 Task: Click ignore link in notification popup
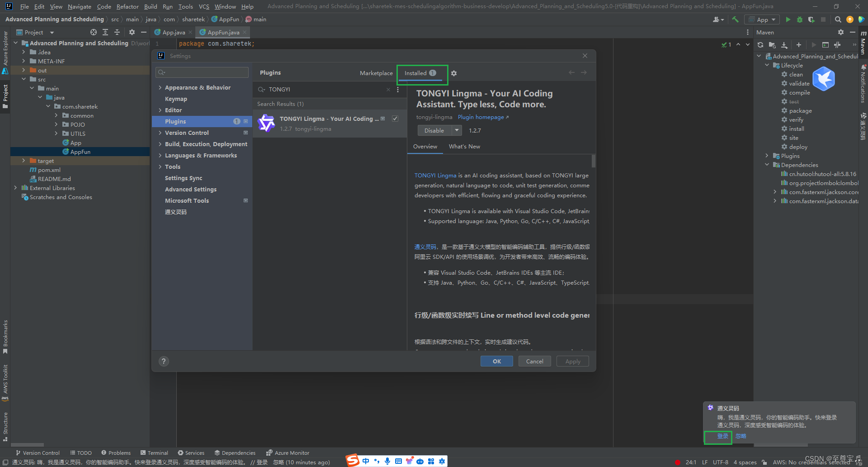(741, 436)
